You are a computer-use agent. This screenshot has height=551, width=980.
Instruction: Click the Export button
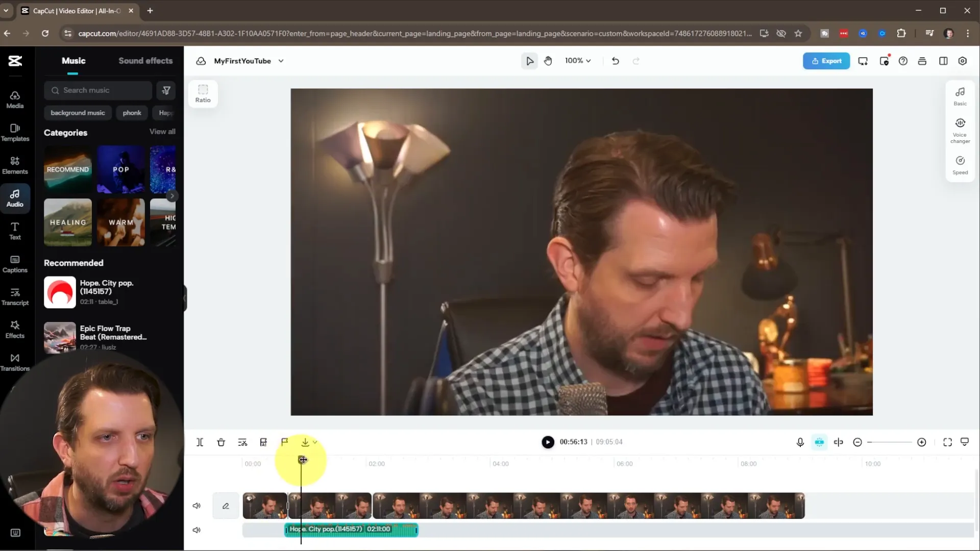pos(826,61)
